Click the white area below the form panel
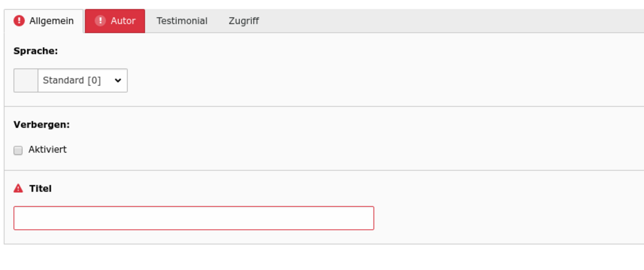Viewport: 644px width, 270px height. 315,259
